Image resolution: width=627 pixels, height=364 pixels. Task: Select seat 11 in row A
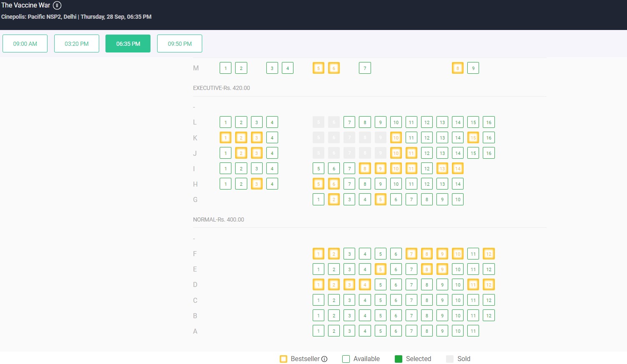[x=473, y=331]
